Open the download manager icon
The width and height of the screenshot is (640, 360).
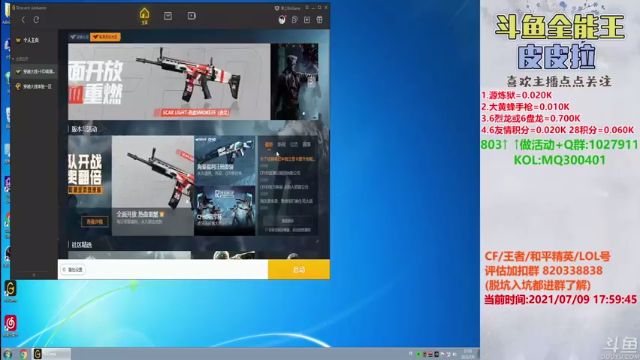[307, 19]
